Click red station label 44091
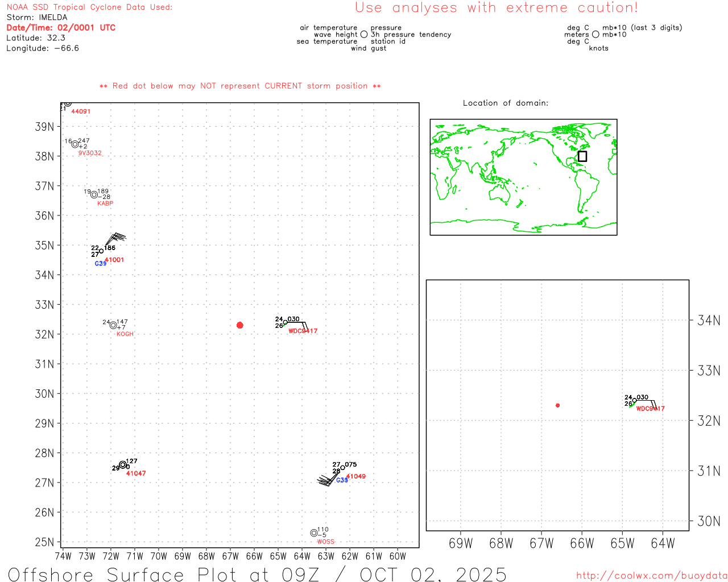Image resolution: width=728 pixels, height=582 pixels. pyautogui.click(x=81, y=112)
